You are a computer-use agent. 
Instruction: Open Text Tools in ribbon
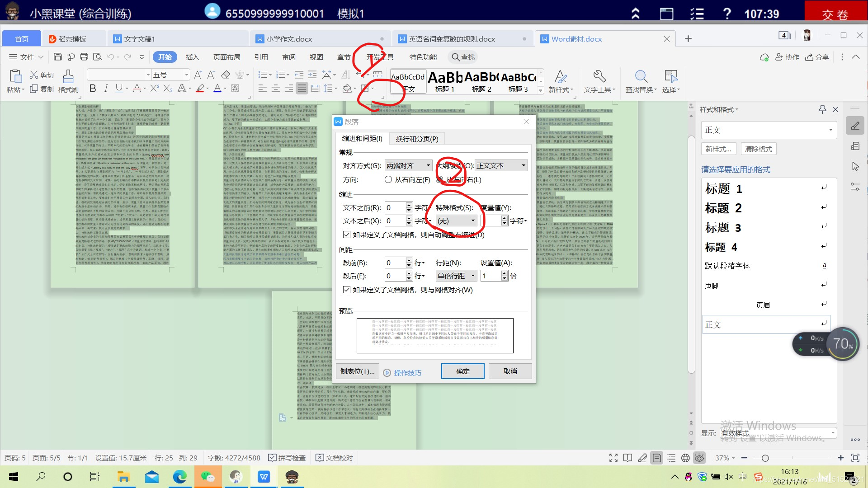point(599,81)
